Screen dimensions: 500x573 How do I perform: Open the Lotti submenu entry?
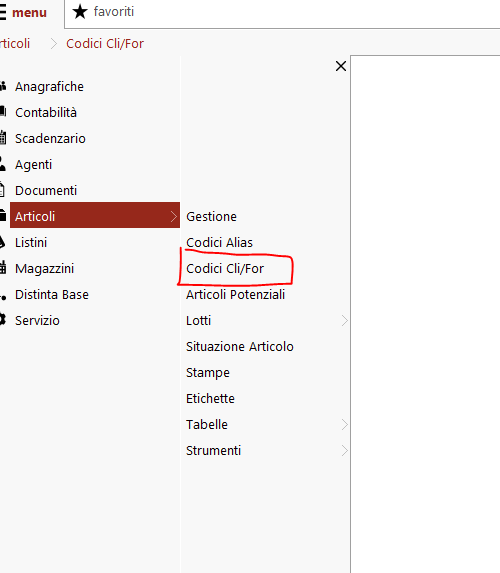click(198, 320)
